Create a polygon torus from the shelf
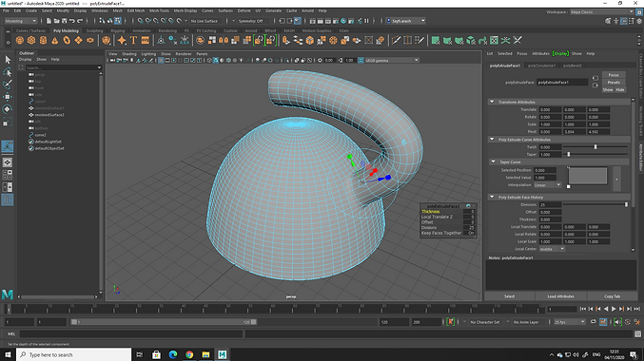Viewport: 644px width, 361px height. coord(67,40)
